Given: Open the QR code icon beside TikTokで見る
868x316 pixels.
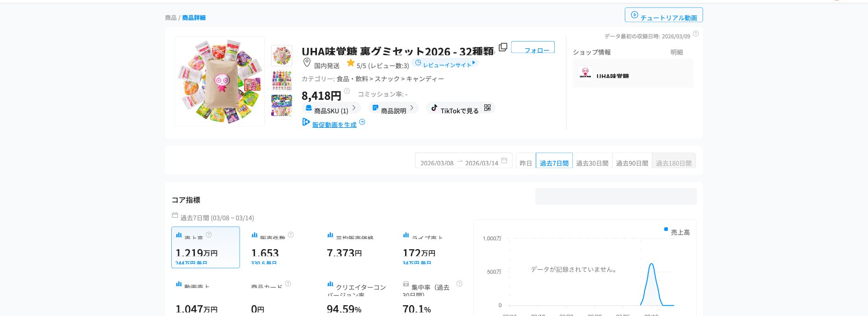Looking at the screenshot, I should tap(487, 108).
